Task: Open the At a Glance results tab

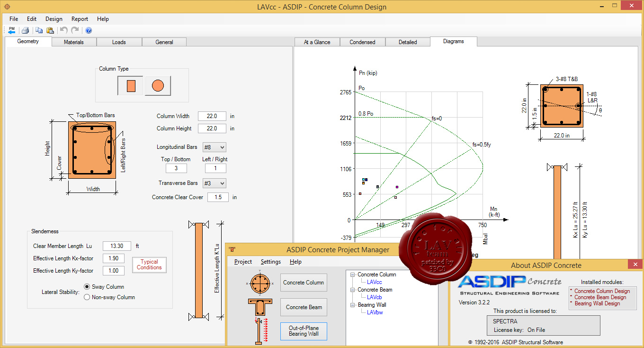Action: click(317, 42)
